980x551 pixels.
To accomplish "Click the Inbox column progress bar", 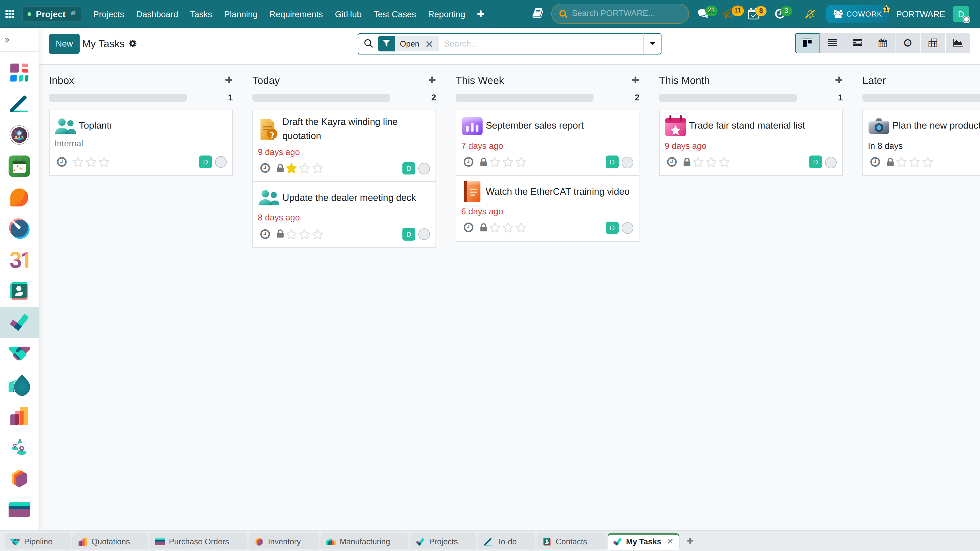I will pos(118,98).
